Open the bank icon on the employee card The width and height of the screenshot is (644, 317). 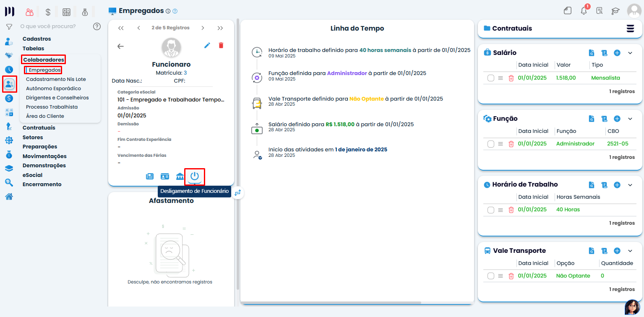[x=180, y=176]
